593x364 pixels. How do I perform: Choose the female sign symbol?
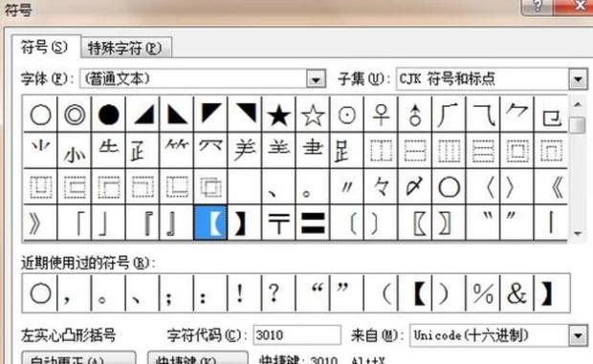click(x=381, y=115)
